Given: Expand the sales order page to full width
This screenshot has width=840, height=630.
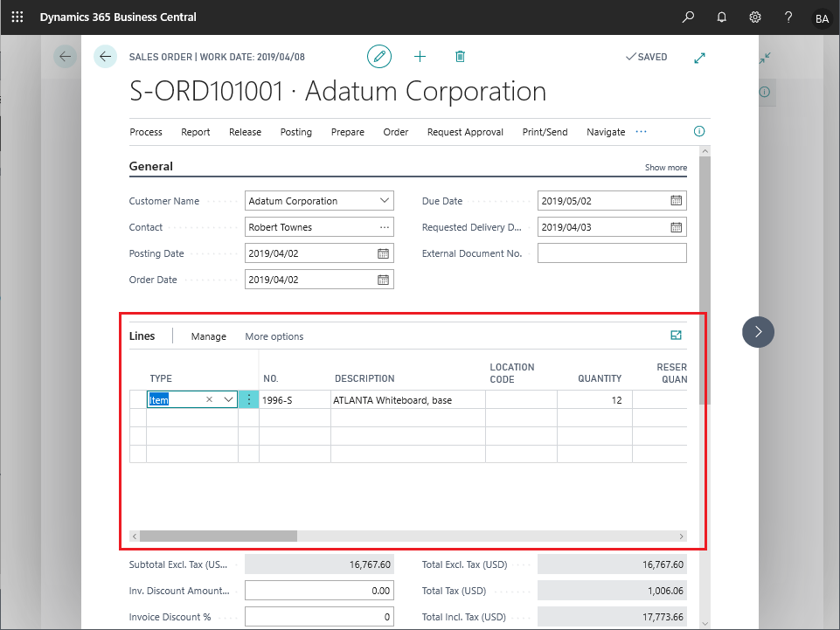Looking at the screenshot, I should [699, 58].
